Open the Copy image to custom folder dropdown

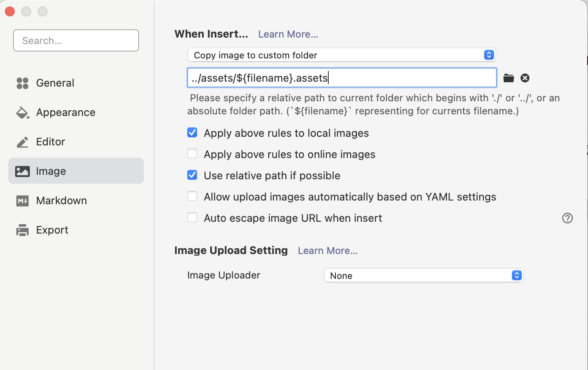[341, 55]
